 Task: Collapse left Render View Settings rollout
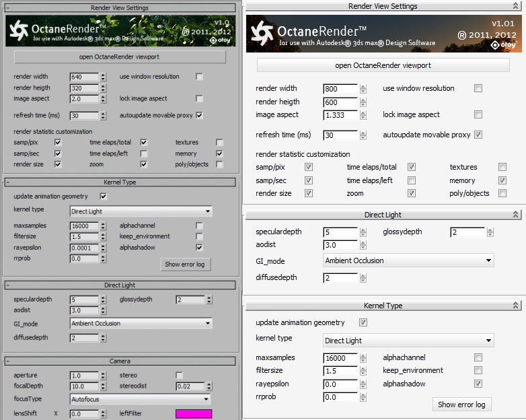coord(120,7)
